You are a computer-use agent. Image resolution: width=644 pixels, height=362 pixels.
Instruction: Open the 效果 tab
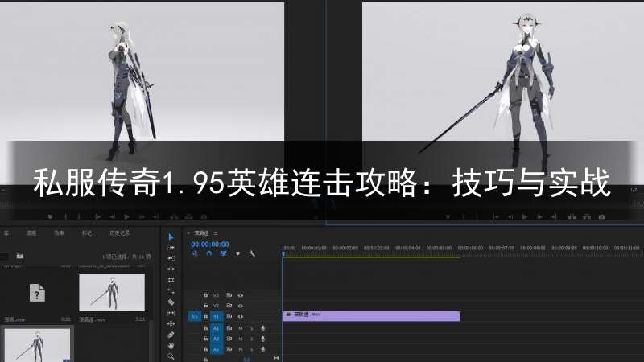(59, 233)
